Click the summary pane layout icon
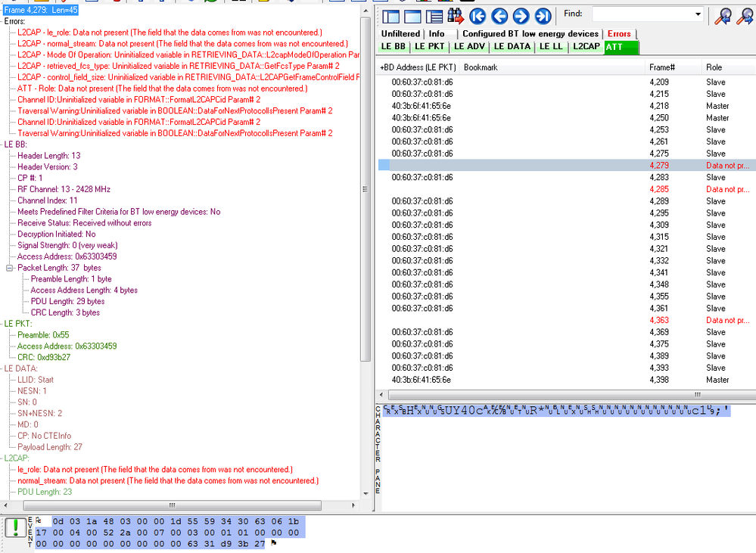 [391, 17]
